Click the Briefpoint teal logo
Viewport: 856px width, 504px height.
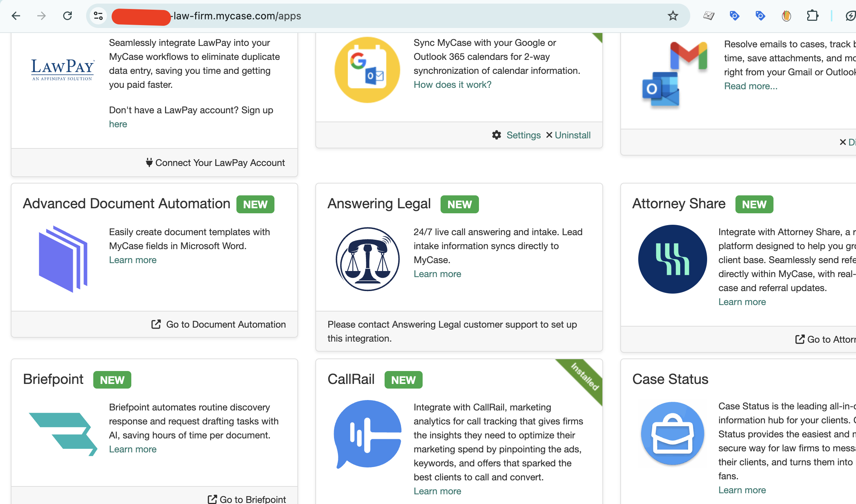click(x=63, y=434)
